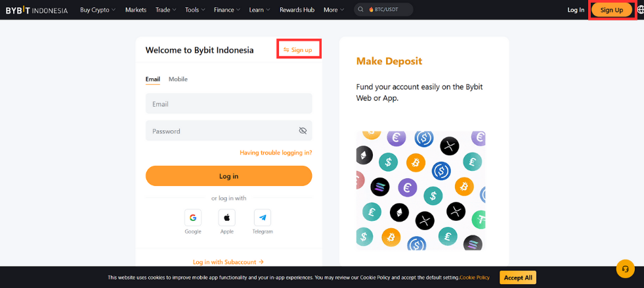
Task: Log in with Apple icon
Action: [x=226, y=218]
